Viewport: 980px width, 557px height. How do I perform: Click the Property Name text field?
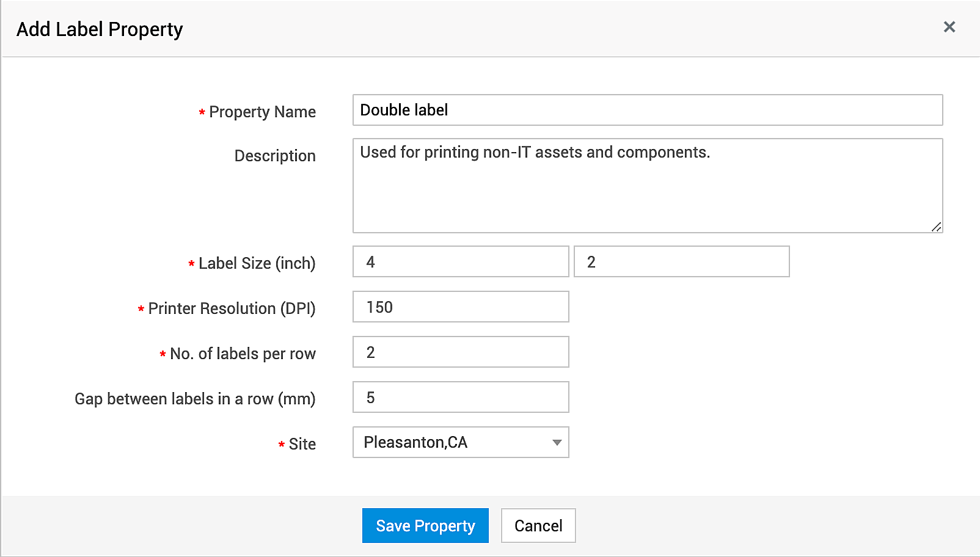(x=647, y=110)
